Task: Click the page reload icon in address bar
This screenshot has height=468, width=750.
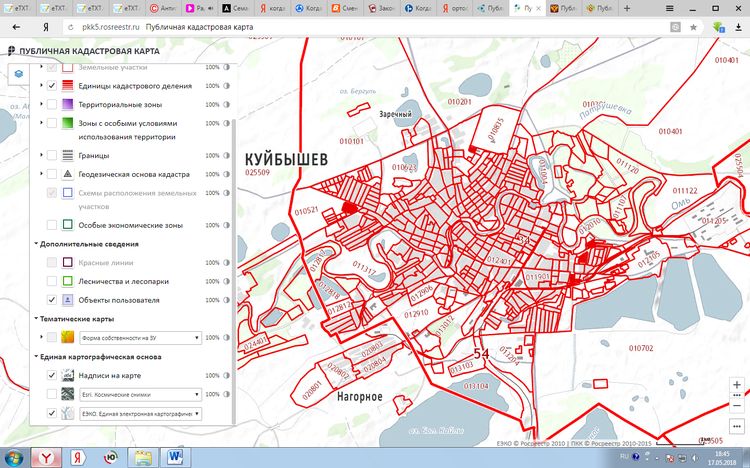Action: point(71,27)
